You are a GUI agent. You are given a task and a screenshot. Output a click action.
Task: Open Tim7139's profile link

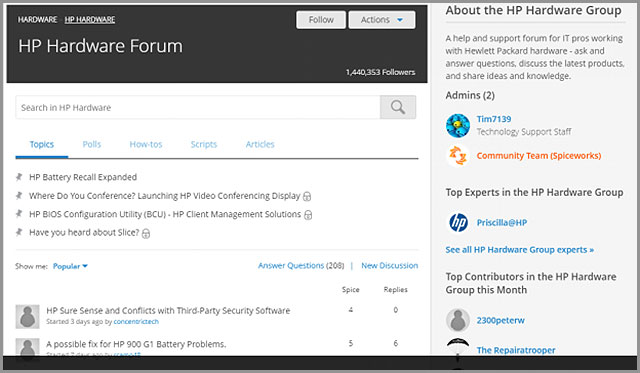pos(494,119)
